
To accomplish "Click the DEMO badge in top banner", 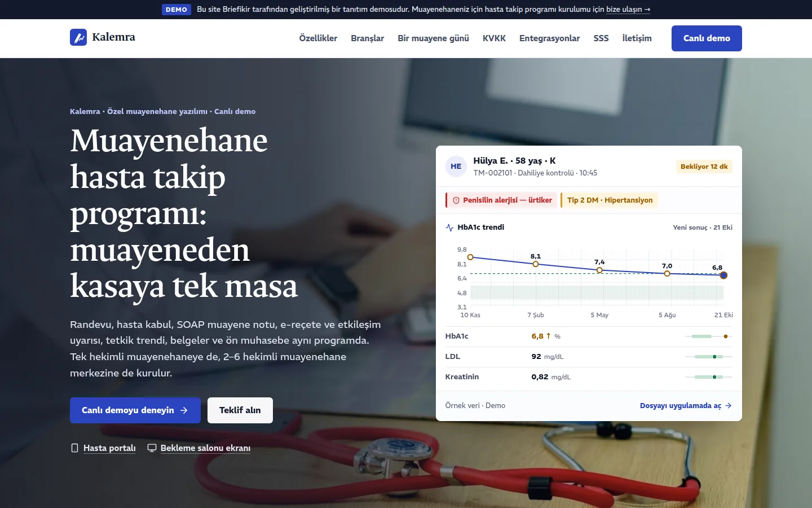I will click(x=176, y=10).
